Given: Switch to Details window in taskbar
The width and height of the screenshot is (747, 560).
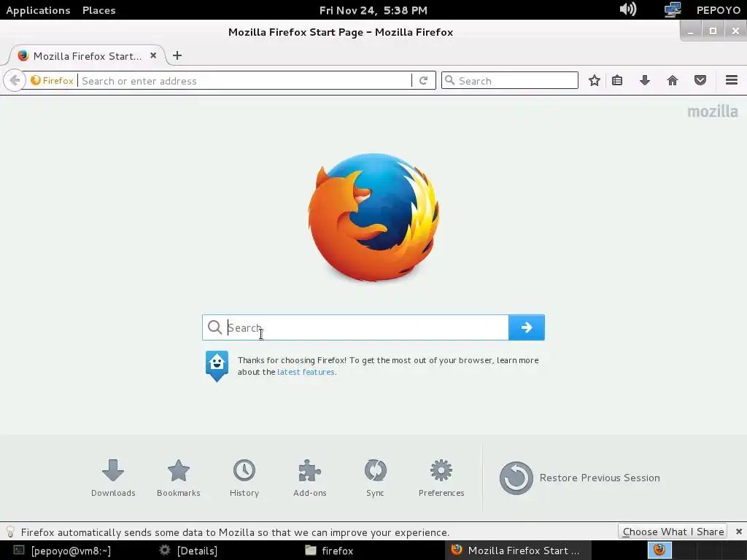Looking at the screenshot, I should click(188, 551).
